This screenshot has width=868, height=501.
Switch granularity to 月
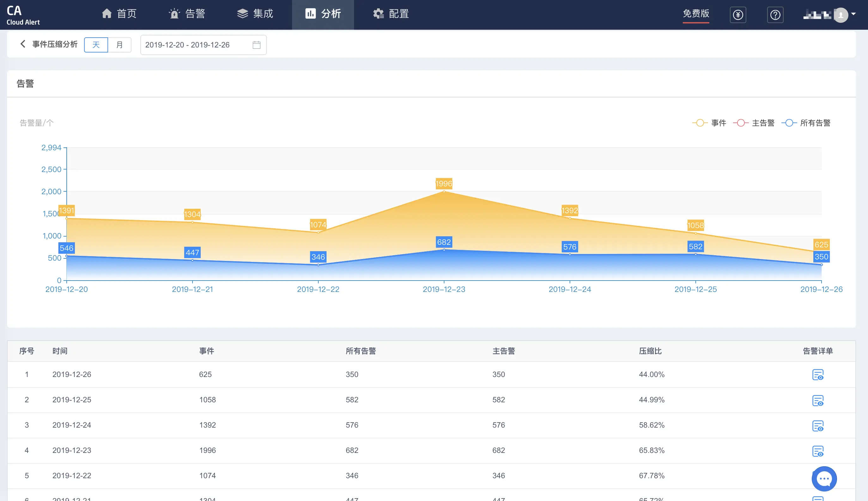tap(119, 45)
